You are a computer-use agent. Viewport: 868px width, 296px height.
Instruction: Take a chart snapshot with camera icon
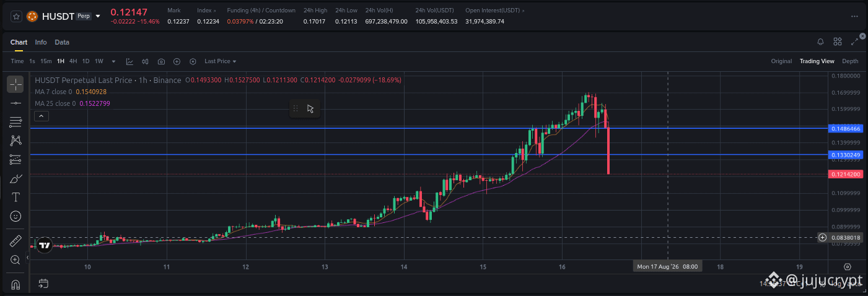click(x=161, y=61)
